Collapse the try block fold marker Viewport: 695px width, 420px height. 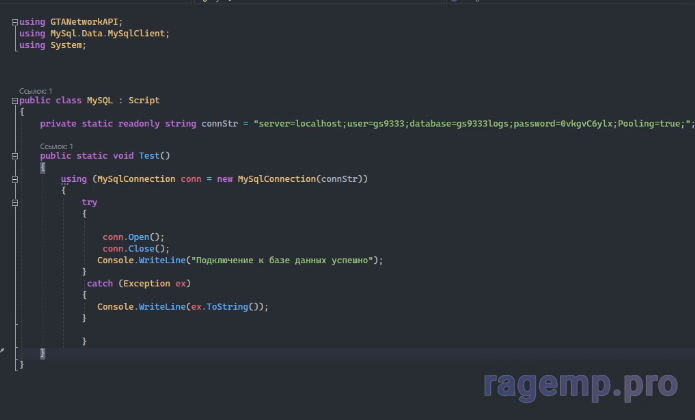pos(16,202)
